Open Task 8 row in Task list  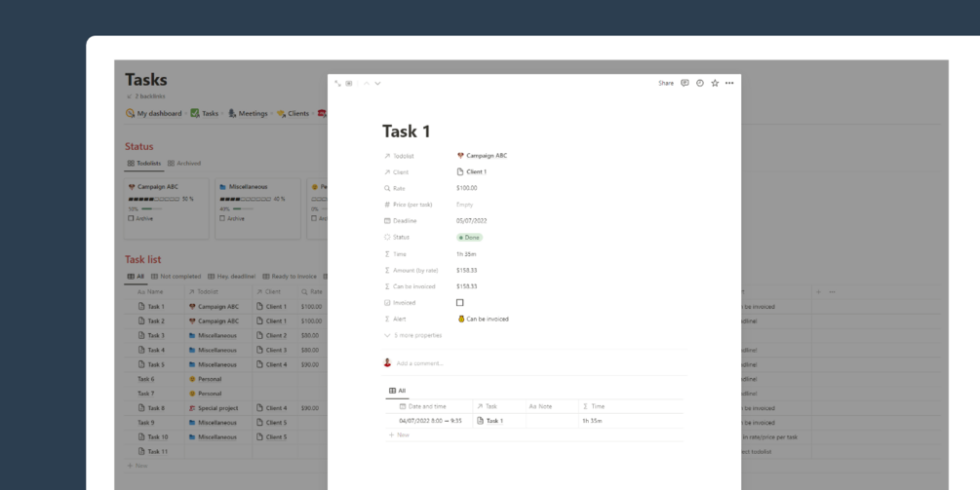tap(151, 407)
